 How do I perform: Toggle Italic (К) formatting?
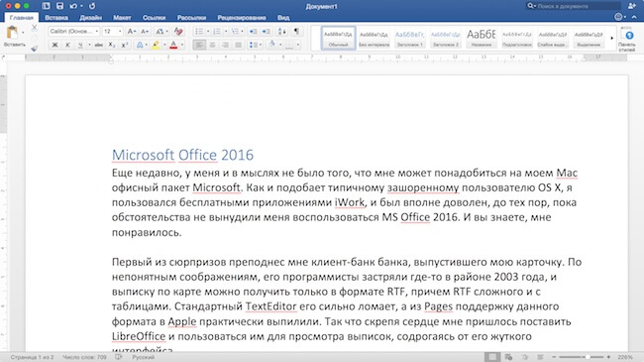tap(67, 45)
